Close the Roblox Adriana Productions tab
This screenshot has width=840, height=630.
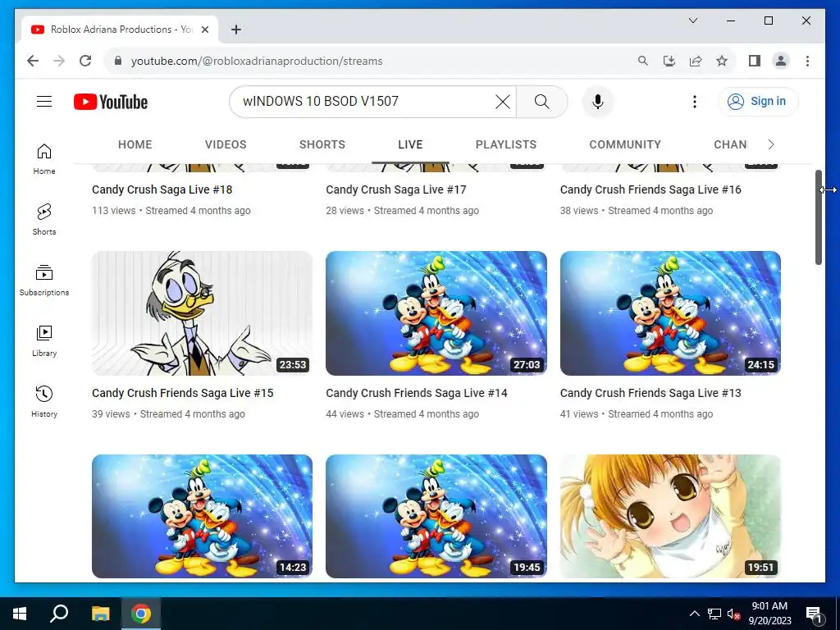click(x=204, y=30)
